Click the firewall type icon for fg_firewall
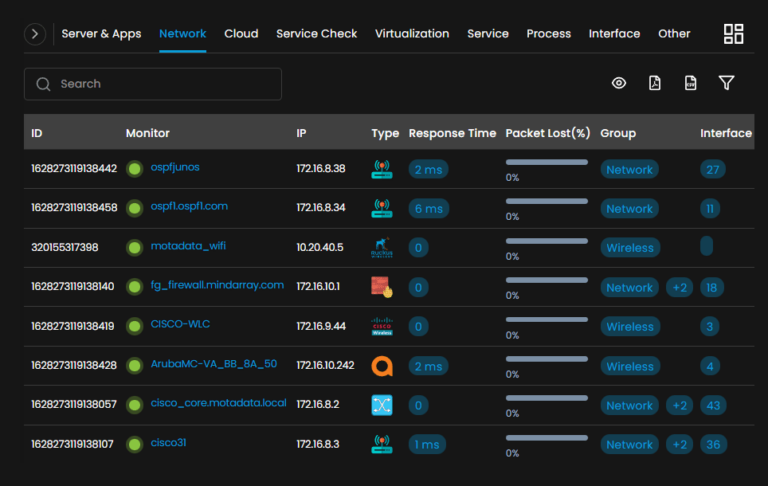Image resolution: width=768 pixels, height=486 pixels. click(x=382, y=287)
